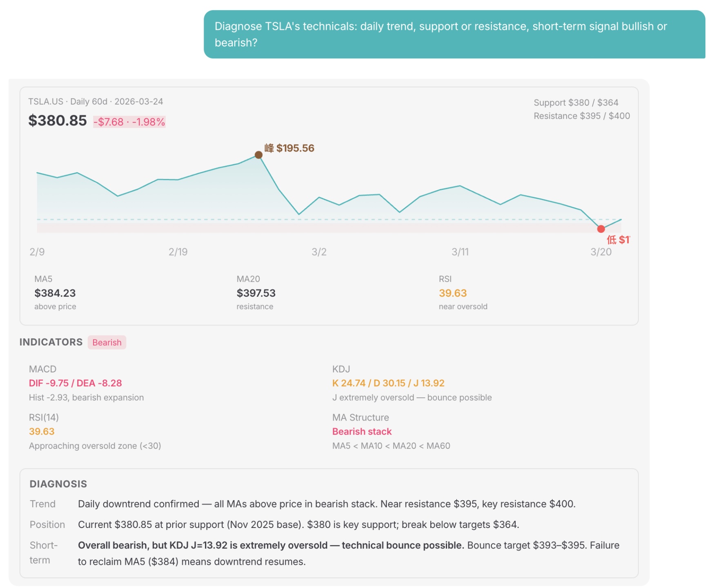Select the 2/19 date on chart axis
Screen dimensions: 714x588
[x=178, y=252]
